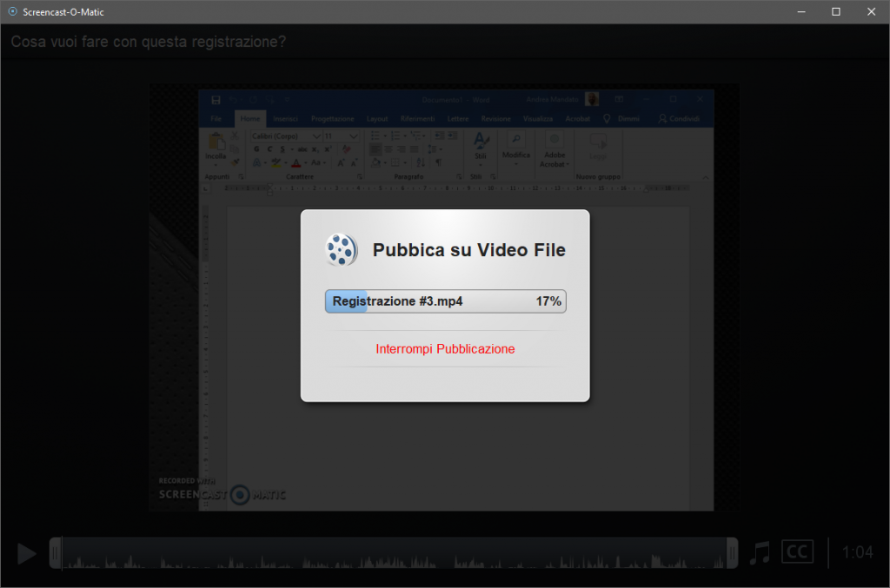The height and width of the screenshot is (588, 890).
Task: Click the left trim handle of the timeline
Action: (55, 553)
